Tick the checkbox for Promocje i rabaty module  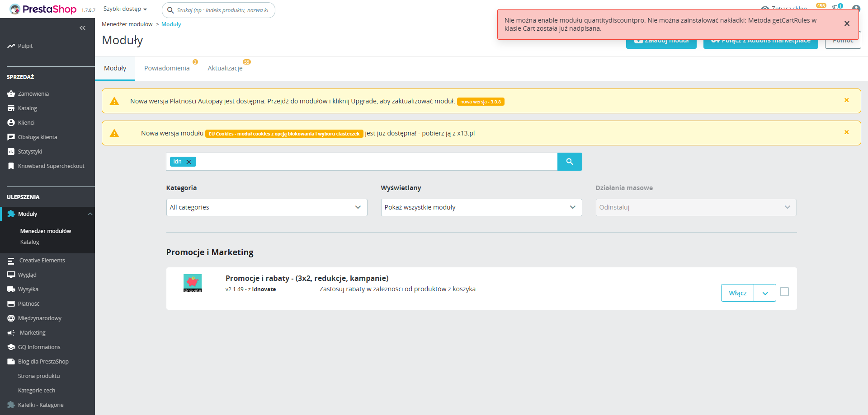784,292
